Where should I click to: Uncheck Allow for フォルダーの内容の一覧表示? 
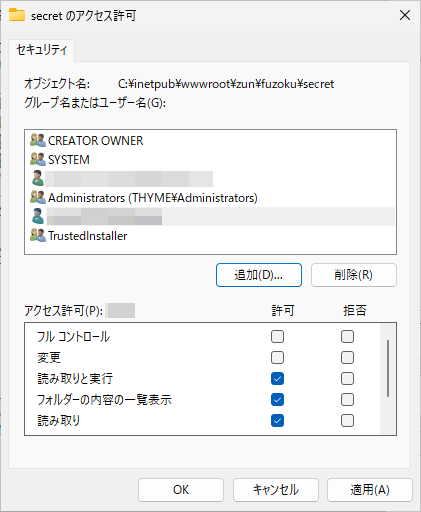point(277,400)
